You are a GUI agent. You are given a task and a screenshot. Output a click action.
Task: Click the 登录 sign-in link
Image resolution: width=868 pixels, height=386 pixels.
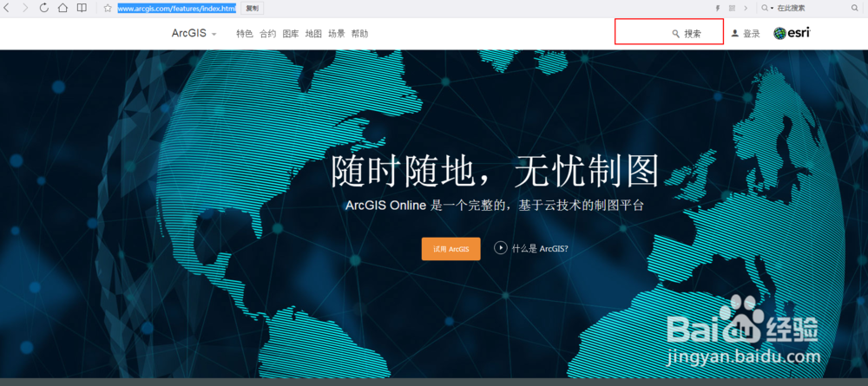[751, 34]
